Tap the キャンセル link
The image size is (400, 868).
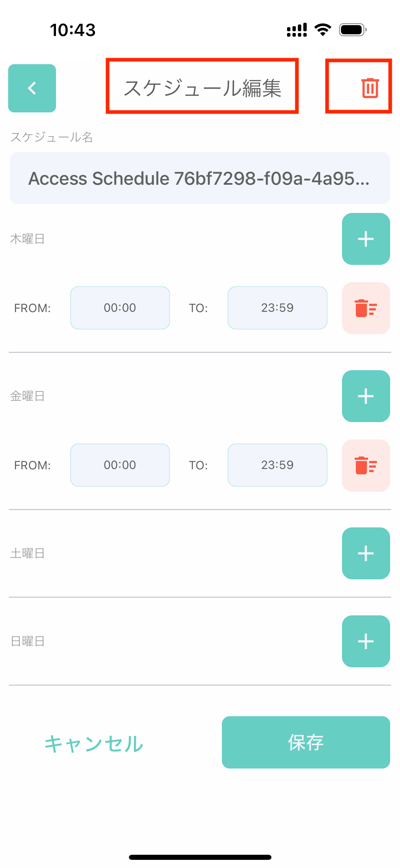click(x=94, y=744)
